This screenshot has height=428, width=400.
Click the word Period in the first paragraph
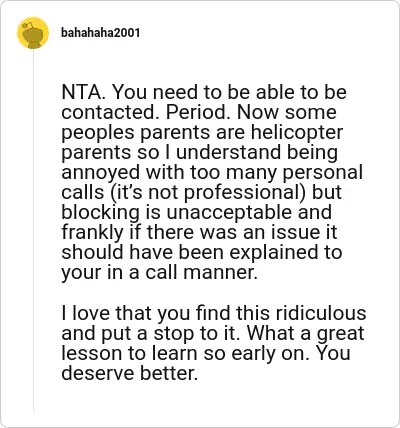click(x=198, y=112)
